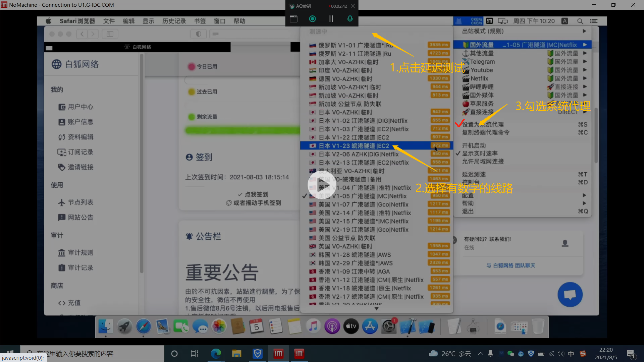Run 延迟测速 latency test
The image size is (644, 362).
pyautogui.click(x=522, y=174)
